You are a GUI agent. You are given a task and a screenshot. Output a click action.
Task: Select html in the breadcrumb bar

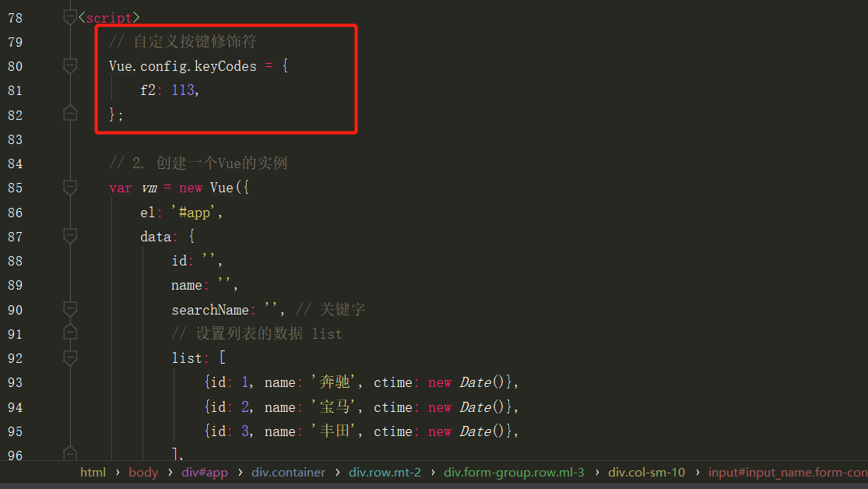(x=93, y=472)
